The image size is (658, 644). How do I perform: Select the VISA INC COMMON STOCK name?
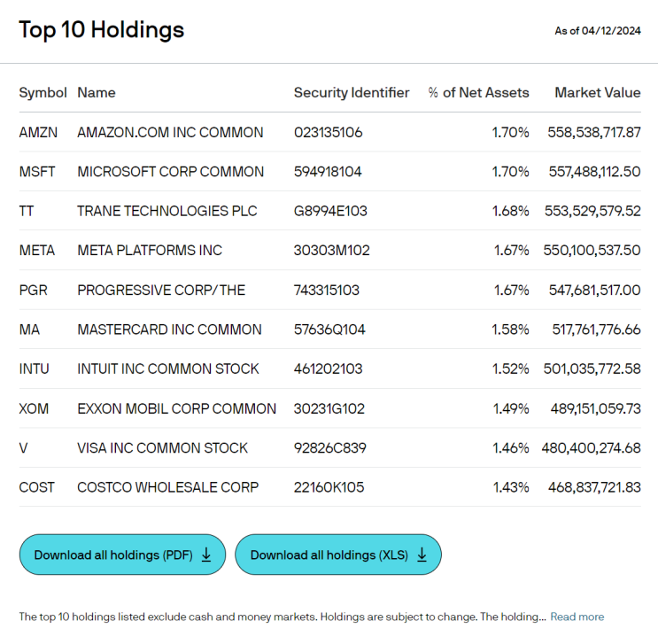click(x=162, y=448)
